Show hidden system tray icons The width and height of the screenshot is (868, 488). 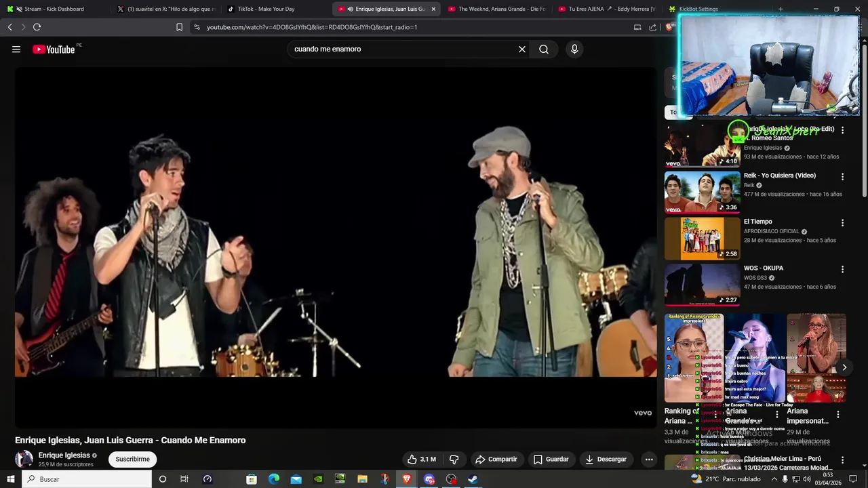(x=774, y=479)
